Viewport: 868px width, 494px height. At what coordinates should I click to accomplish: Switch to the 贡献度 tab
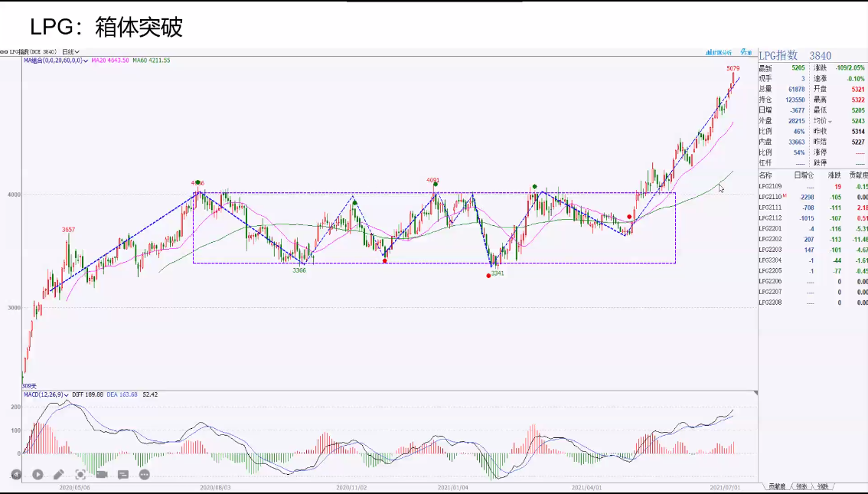pyautogui.click(x=777, y=487)
